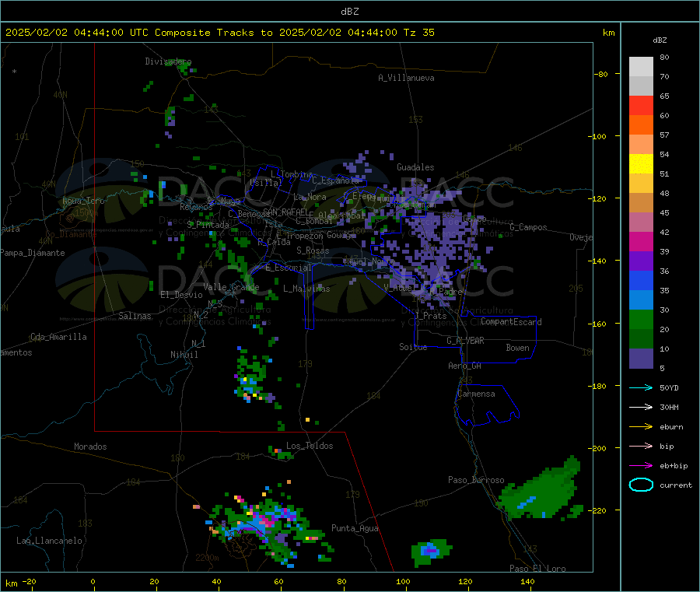
Task: Click the 100 km tick on the bottom axis
Action: tap(403, 581)
